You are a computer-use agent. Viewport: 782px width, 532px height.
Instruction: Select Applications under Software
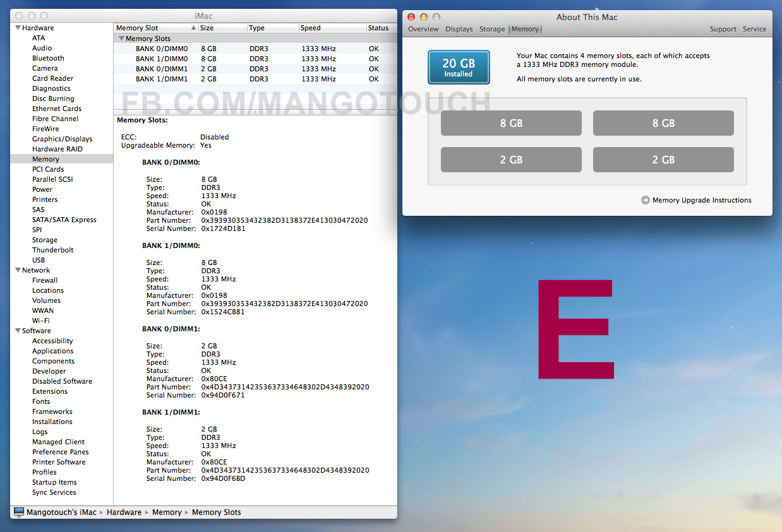(x=53, y=351)
